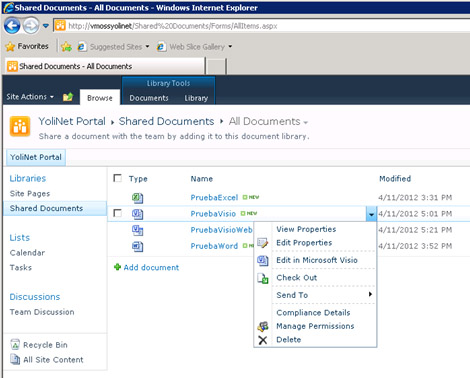Open the PruebaVisioWeb document link
470x378 pixels.
[221, 230]
